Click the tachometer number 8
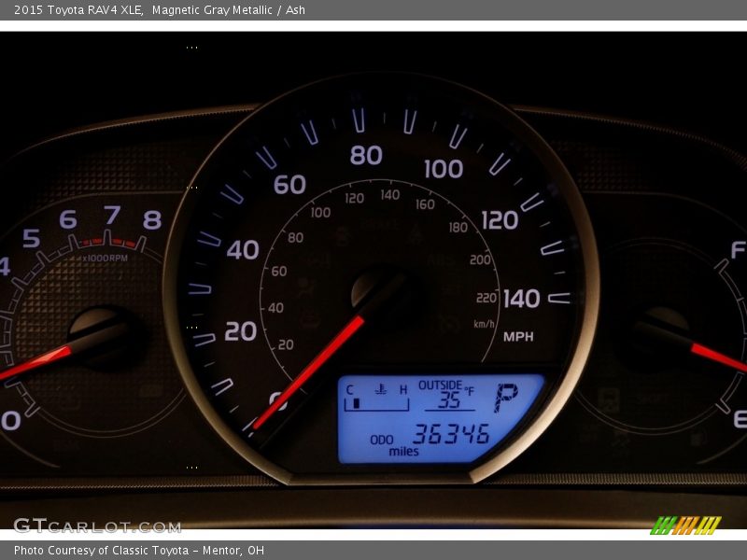 (152, 220)
